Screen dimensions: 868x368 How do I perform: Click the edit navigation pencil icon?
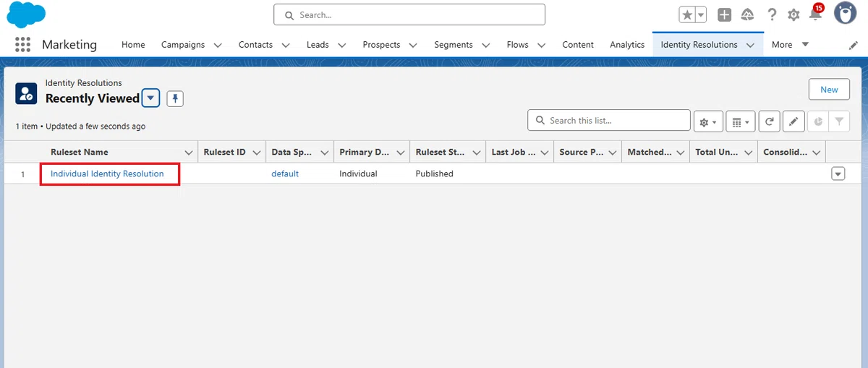click(854, 45)
